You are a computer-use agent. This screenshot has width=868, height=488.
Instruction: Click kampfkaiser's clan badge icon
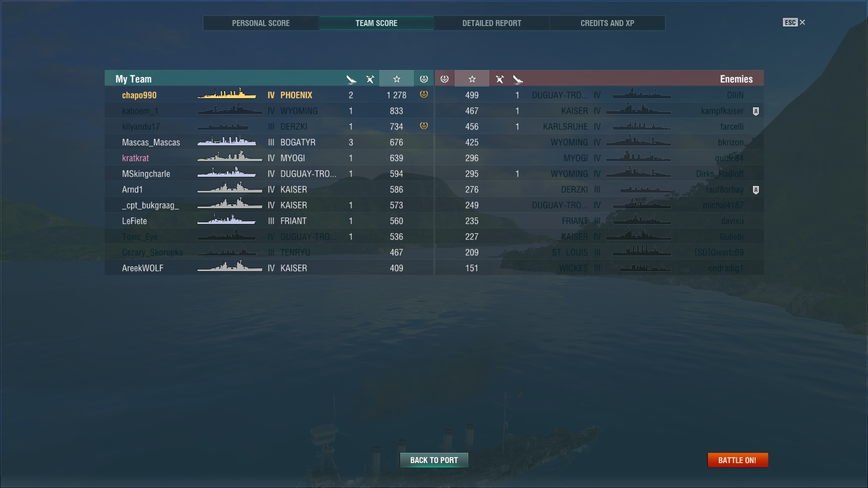[756, 111]
